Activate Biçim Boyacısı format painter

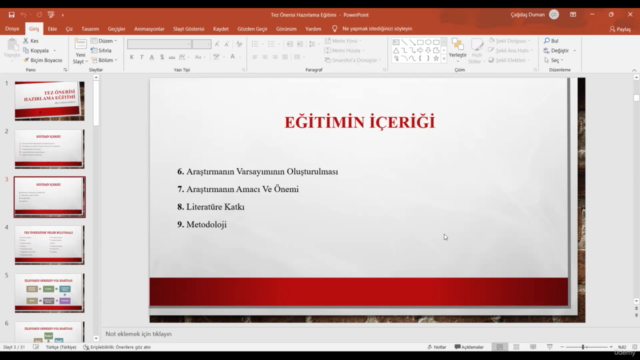[43, 60]
